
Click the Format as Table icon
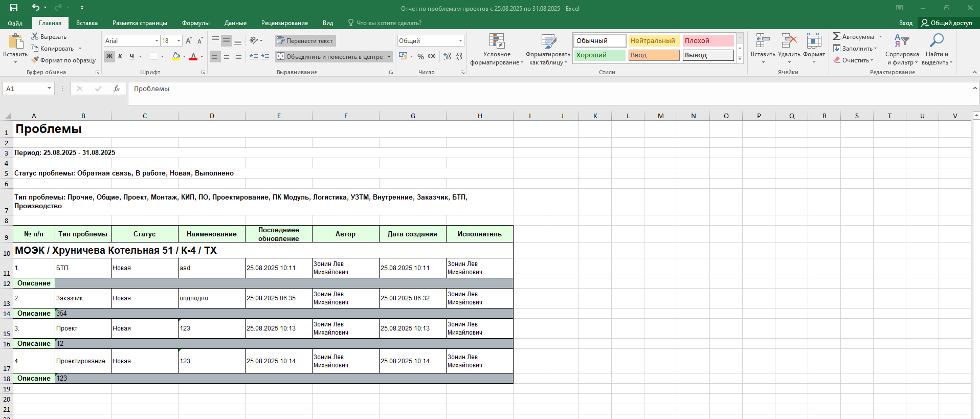tap(548, 41)
